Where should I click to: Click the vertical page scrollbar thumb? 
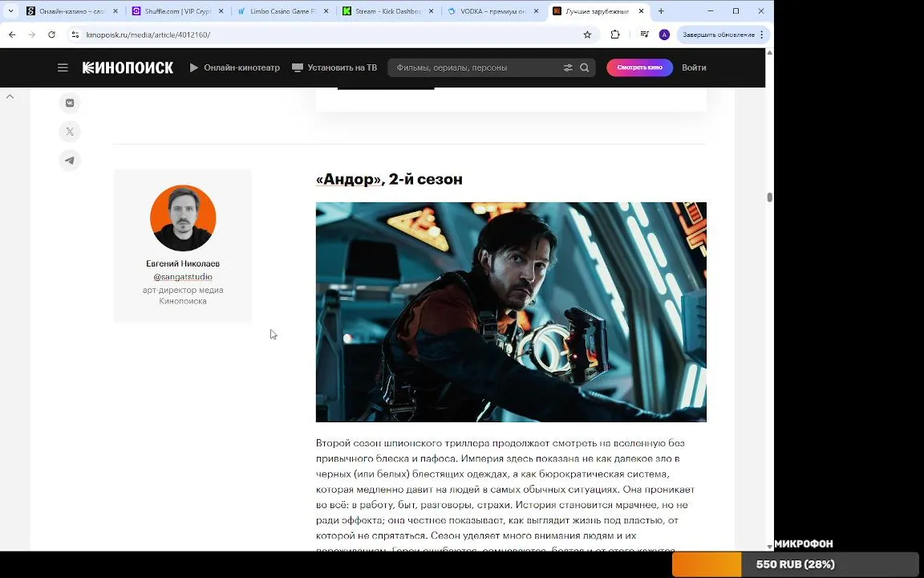click(770, 197)
